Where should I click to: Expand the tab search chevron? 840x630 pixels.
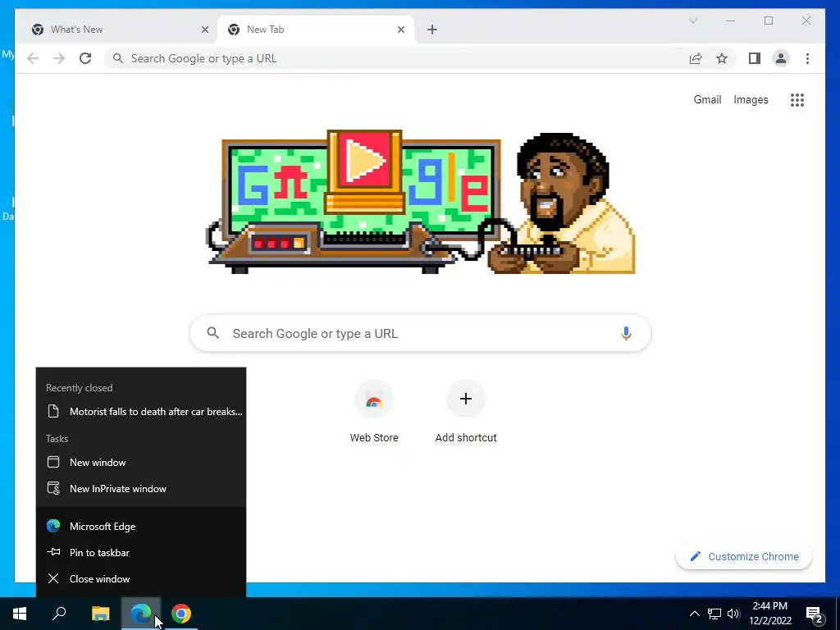pyautogui.click(x=692, y=21)
